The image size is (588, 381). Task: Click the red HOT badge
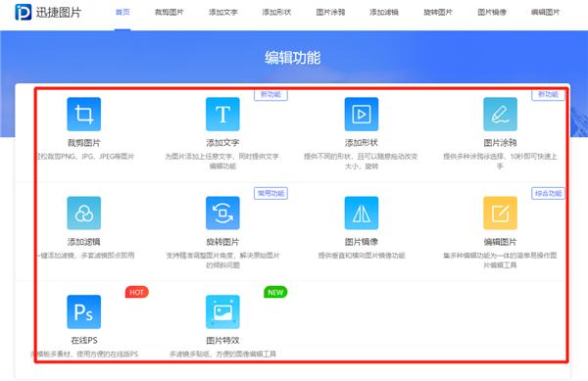tap(137, 292)
